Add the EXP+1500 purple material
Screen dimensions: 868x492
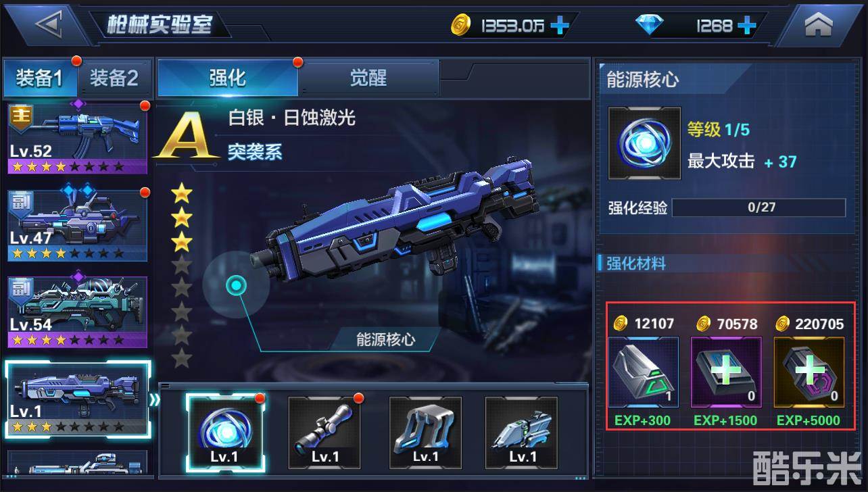point(726,372)
